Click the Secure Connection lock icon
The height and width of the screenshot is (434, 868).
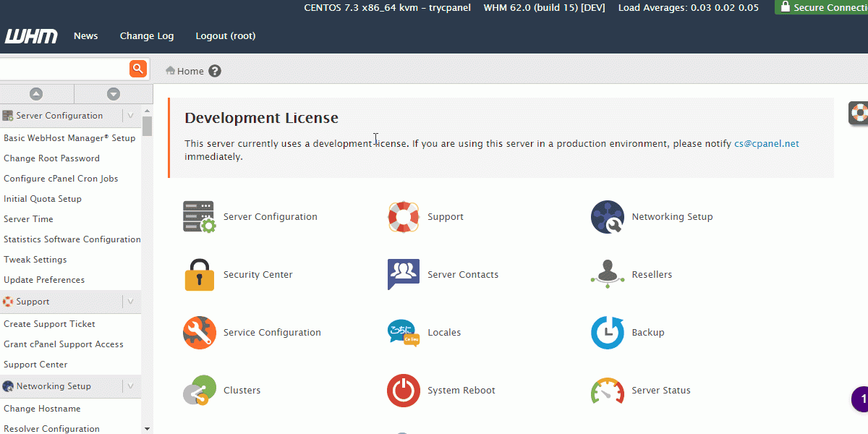[785, 7]
